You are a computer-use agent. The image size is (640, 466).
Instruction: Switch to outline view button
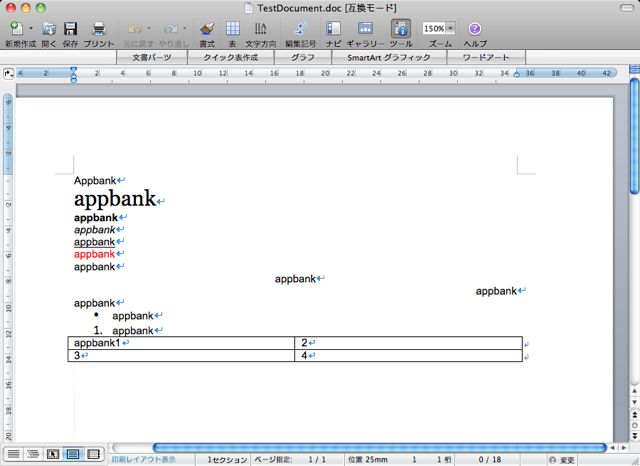33,454
